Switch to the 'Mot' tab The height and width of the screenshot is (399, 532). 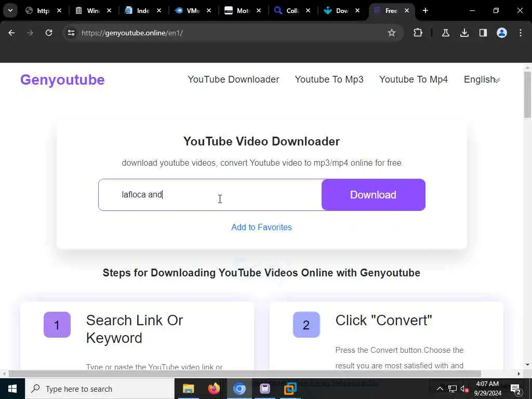click(x=238, y=11)
